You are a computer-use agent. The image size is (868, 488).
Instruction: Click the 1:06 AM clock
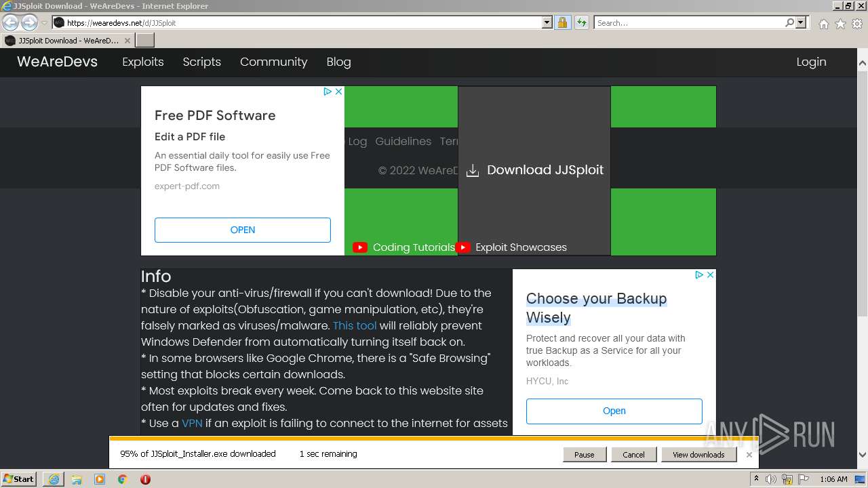click(833, 479)
